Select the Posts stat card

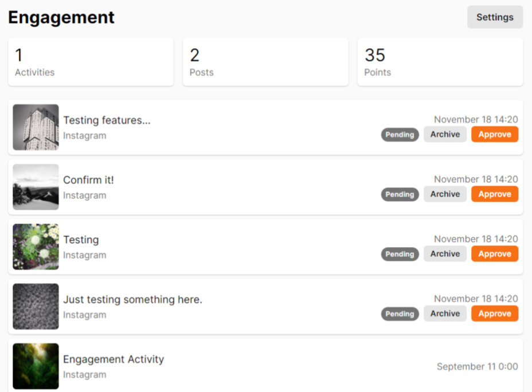click(265, 62)
